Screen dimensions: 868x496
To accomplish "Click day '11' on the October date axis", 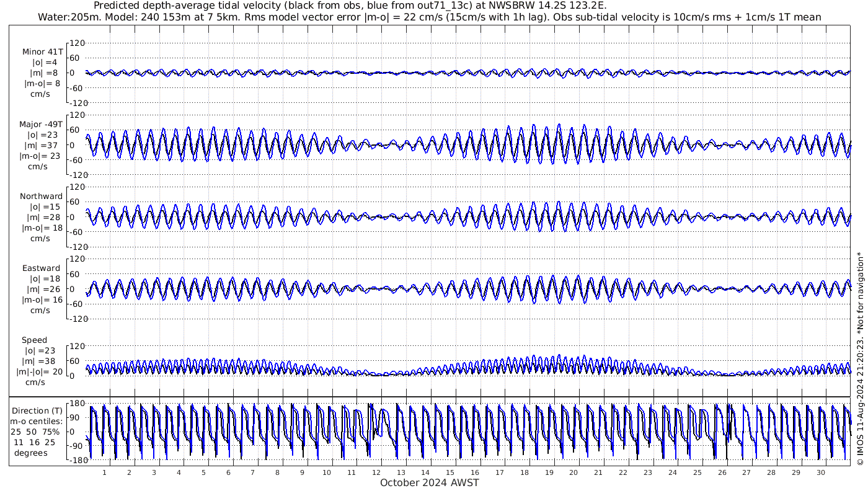I will click(352, 472).
